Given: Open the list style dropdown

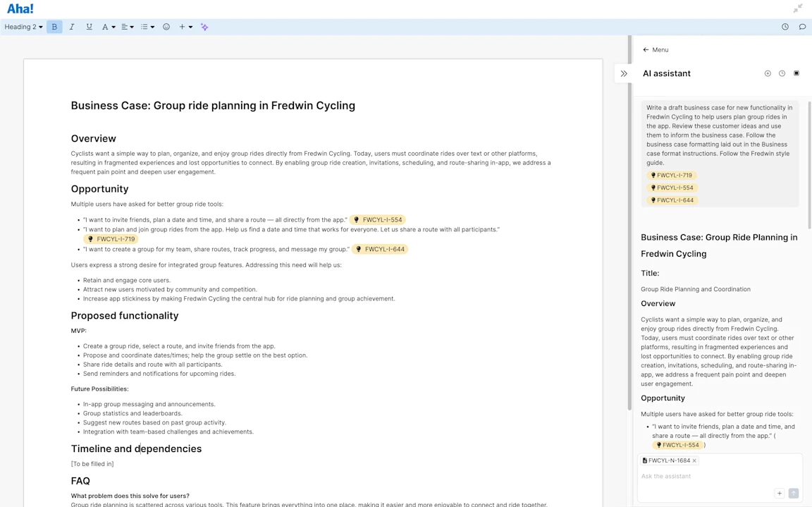Looking at the screenshot, I should [147, 27].
